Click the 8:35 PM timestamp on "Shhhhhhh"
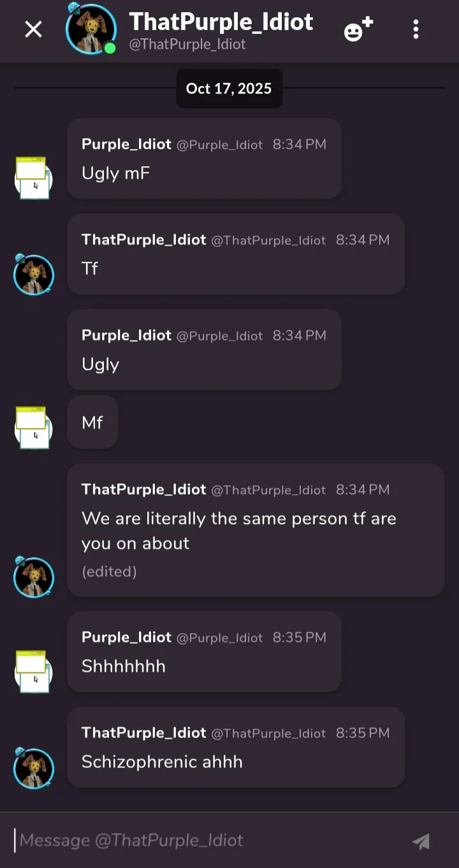Viewport: 459px width, 868px height. click(299, 637)
